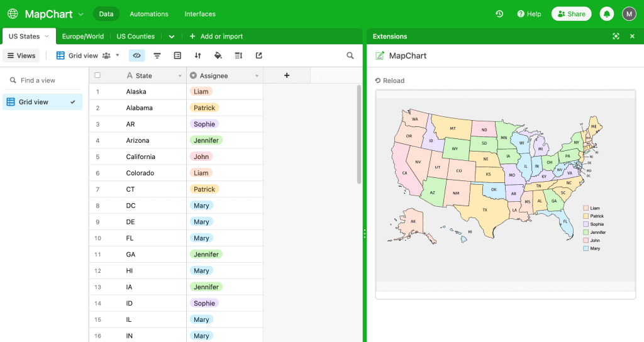Switch to the Data tab
Screen dimensions: 644x342
click(106, 14)
